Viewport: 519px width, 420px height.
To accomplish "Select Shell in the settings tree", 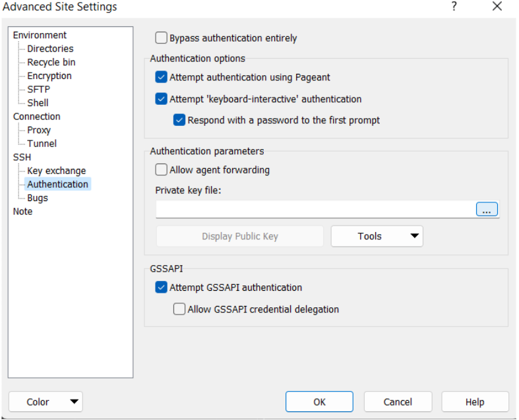I will pos(38,103).
